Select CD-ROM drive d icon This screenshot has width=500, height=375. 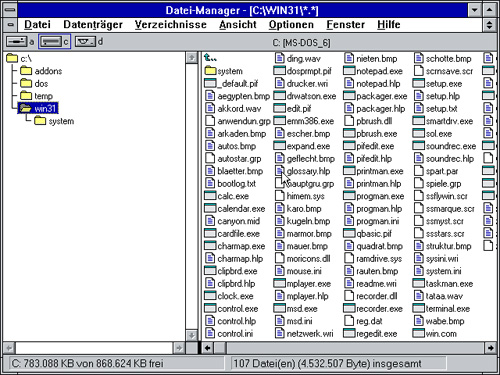[85, 42]
